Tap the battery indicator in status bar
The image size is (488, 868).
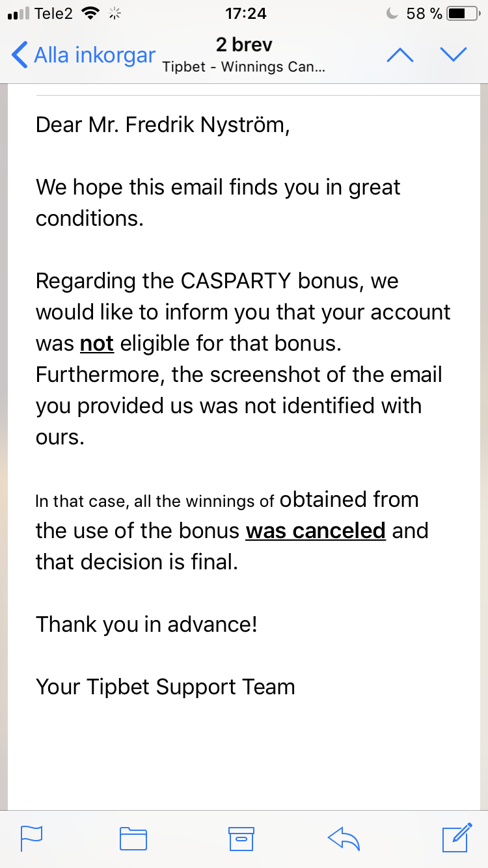[465, 13]
